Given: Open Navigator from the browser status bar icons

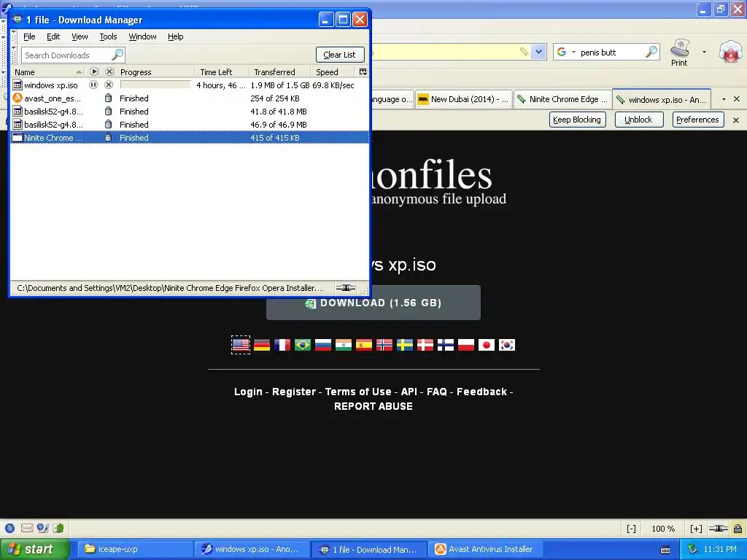Looking at the screenshot, I should 10,528.
